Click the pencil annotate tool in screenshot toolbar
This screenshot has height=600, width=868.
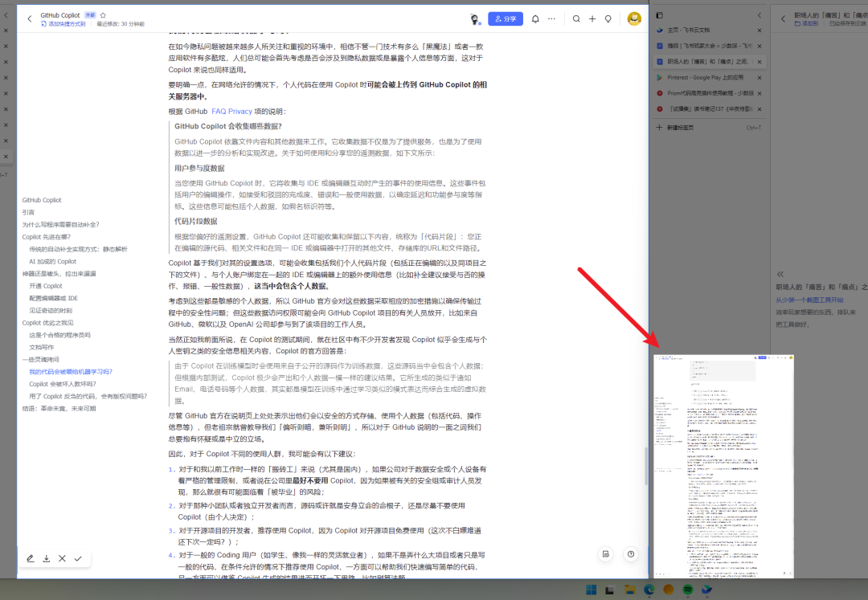point(31,558)
